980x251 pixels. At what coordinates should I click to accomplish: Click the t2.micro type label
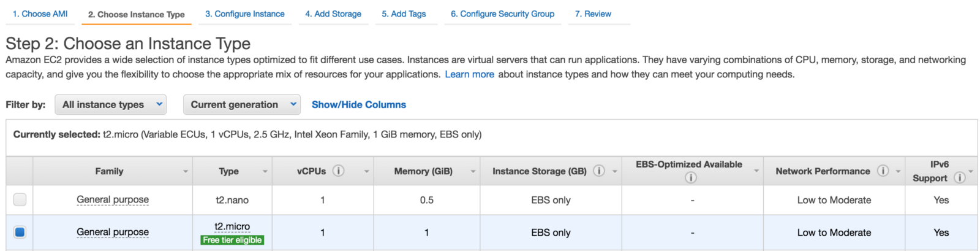click(x=232, y=226)
